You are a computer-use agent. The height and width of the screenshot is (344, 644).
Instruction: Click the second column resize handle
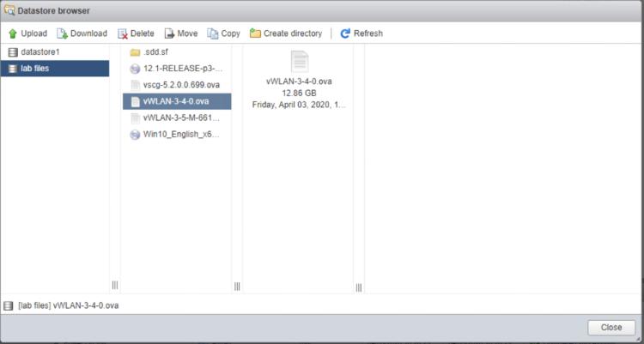click(237, 286)
